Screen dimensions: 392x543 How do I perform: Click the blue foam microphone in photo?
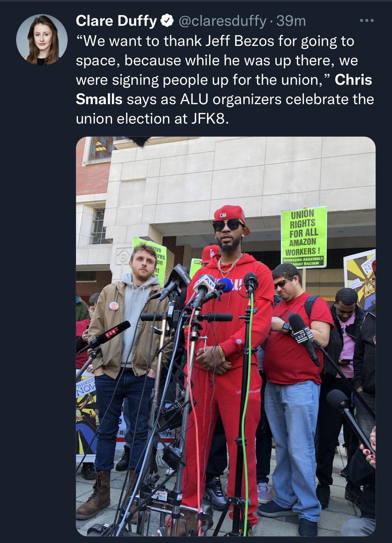click(225, 285)
